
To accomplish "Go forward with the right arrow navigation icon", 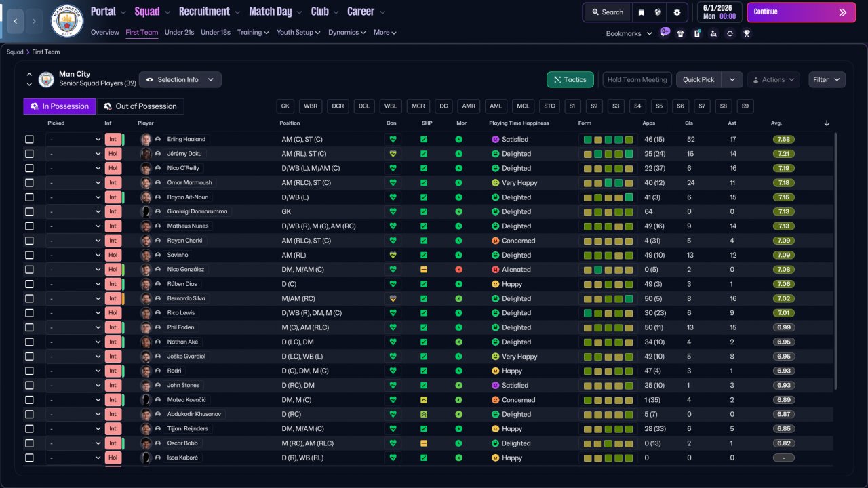I will pos(34,21).
